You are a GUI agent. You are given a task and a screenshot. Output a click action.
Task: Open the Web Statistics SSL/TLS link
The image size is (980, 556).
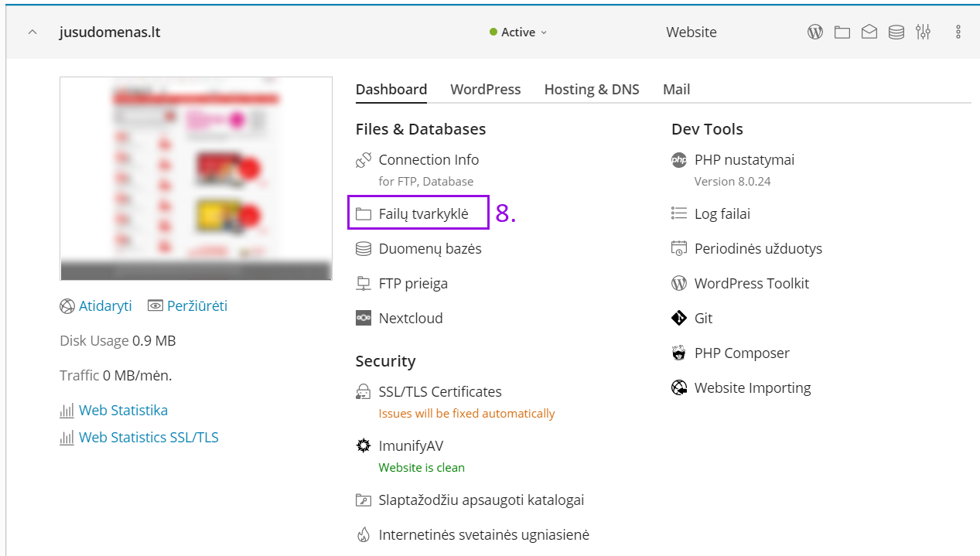(x=149, y=438)
